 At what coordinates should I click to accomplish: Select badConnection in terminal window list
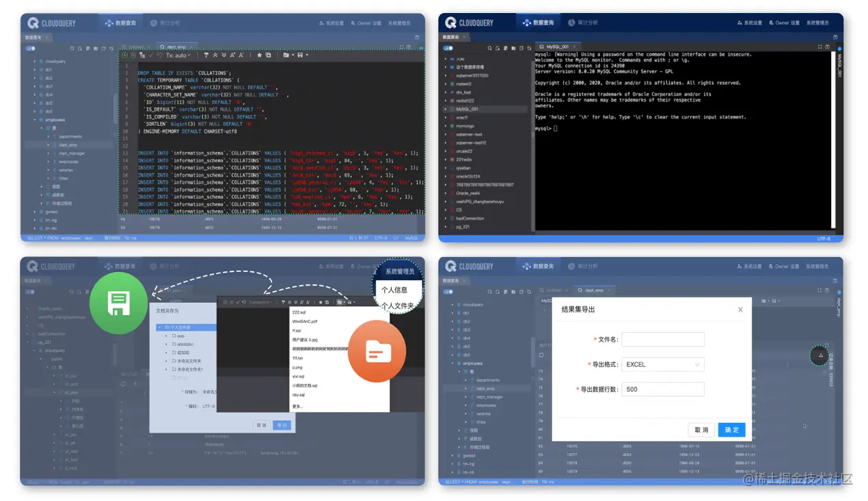(x=470, y=218)
